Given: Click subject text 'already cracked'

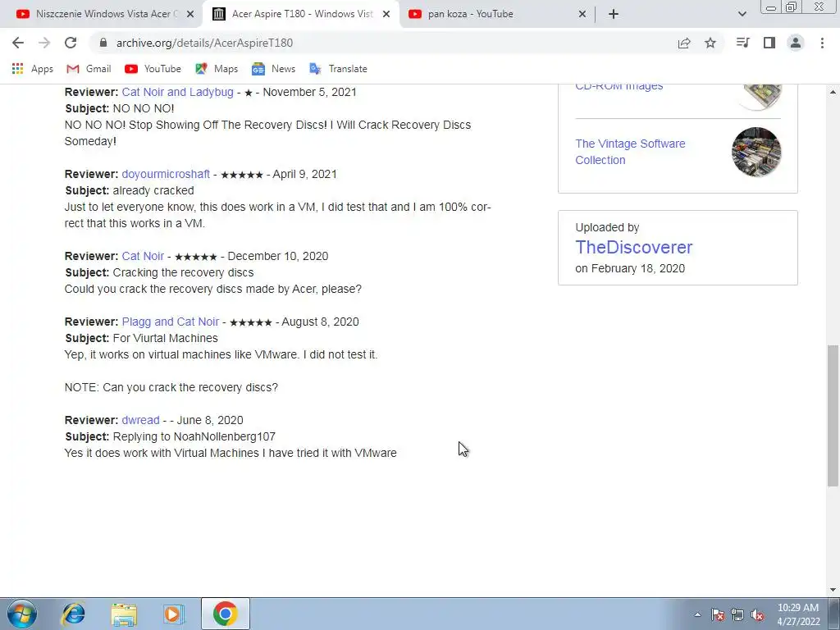Looking at the screenshot, I should (153, 190).
